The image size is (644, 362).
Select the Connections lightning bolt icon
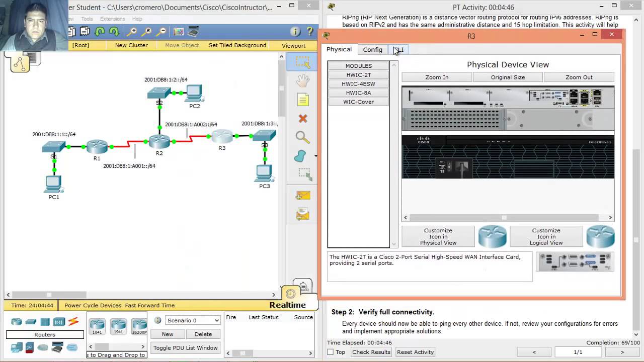pyautogui.click(x=73, y=322)
